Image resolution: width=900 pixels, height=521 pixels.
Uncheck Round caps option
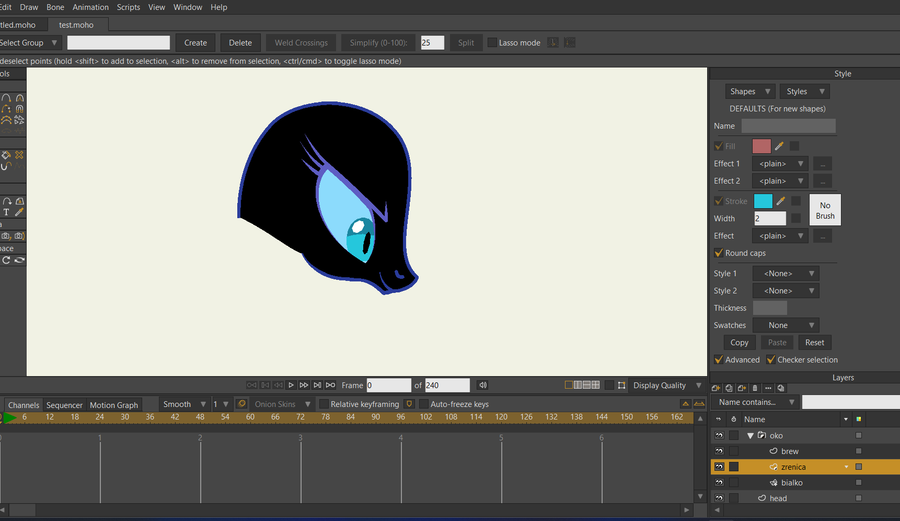pyautogui.click(x=719, y=253)
